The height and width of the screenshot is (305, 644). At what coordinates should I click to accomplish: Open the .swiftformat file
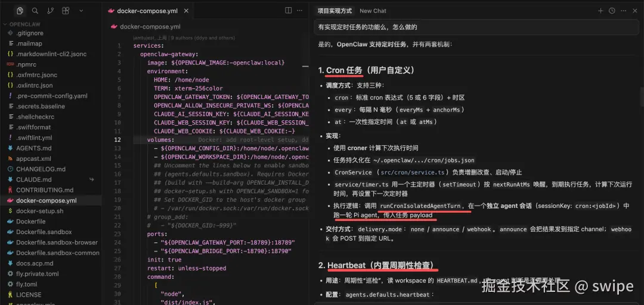(x=33, y=127)
